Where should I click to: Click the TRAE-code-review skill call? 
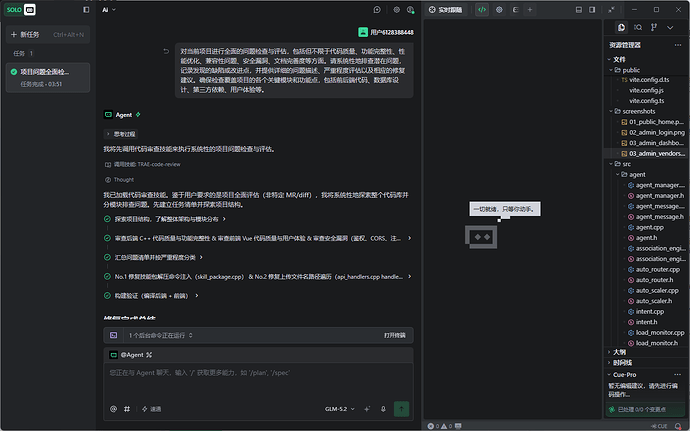143,164
